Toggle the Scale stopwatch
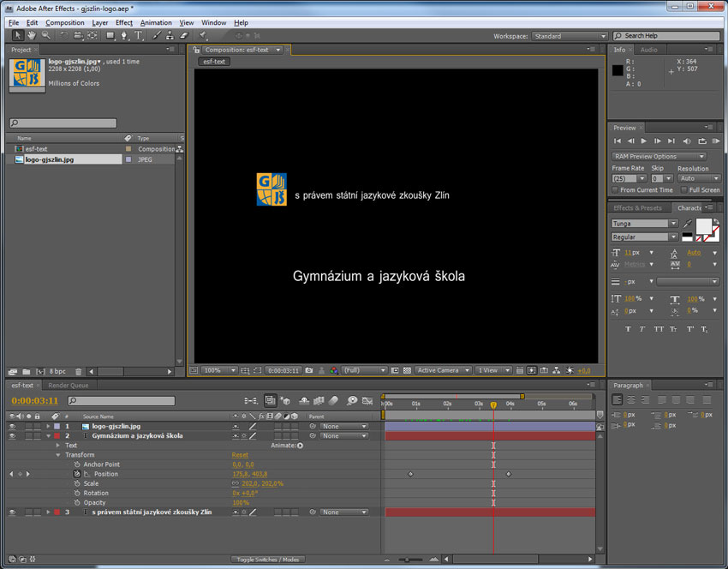Viewport: 728px width, 569px height. [77, 483]
